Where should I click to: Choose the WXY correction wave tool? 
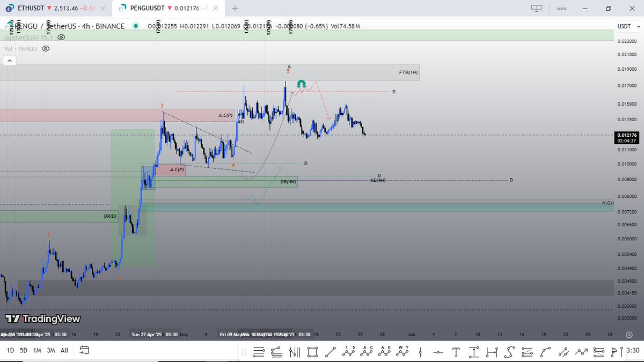click(x=402, y=352)
